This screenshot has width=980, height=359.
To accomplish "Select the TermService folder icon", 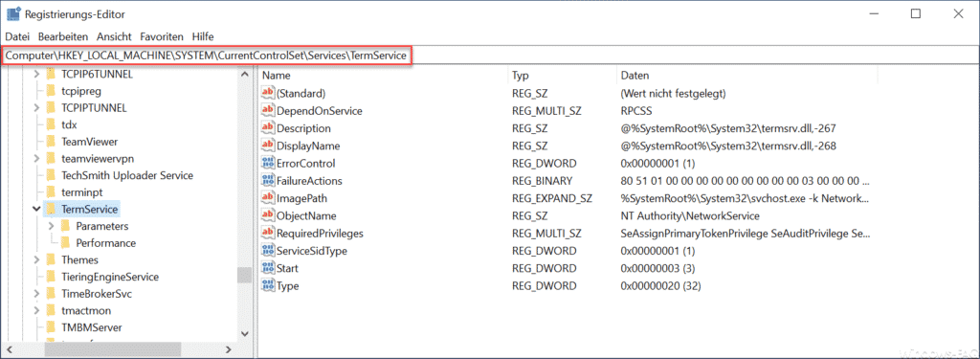I will 51,209.
